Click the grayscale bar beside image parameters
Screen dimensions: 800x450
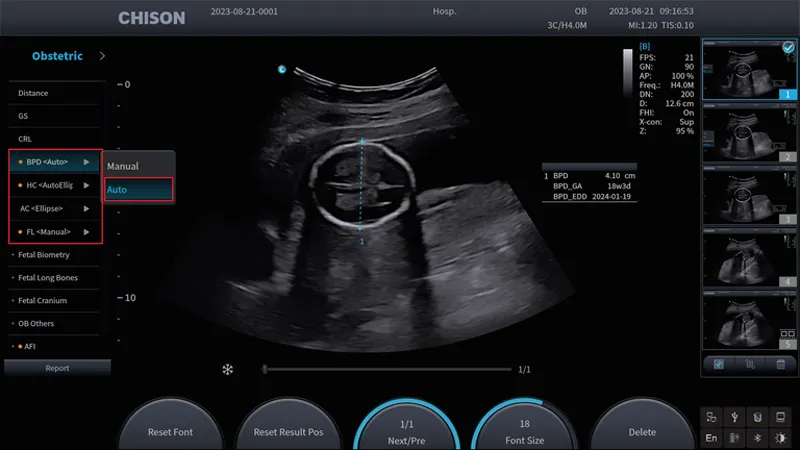[x=628, y=72]
